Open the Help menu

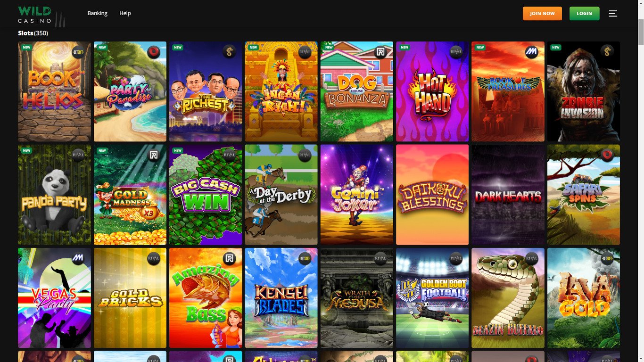pos(125,13)
